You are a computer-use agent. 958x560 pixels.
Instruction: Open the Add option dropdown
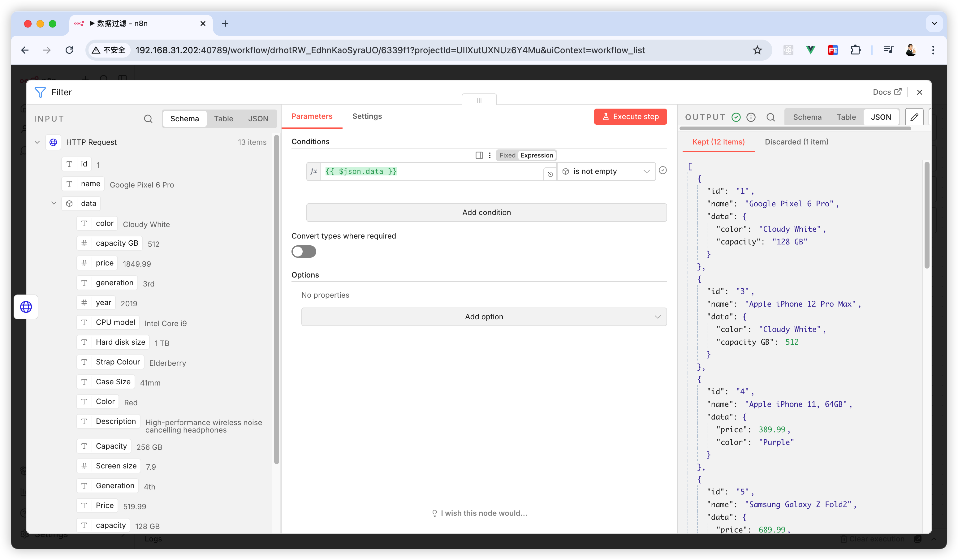[x=484, y=317]
